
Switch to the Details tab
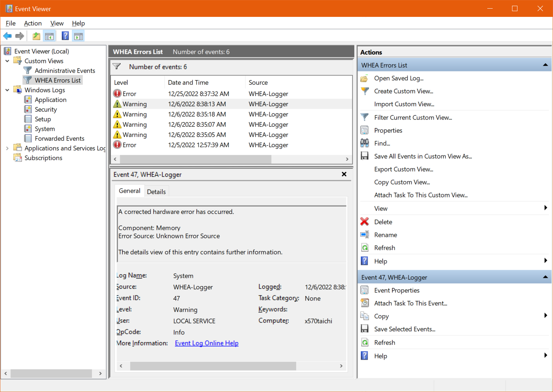click(x=157, y=192)
